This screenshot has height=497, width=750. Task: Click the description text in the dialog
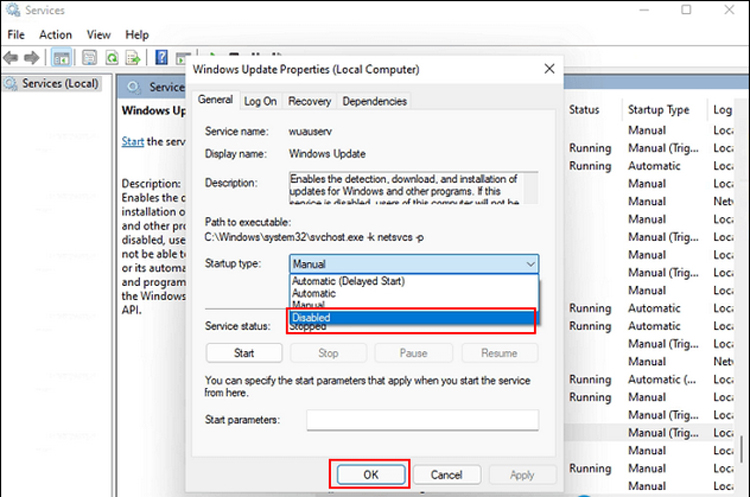(406, 188)
